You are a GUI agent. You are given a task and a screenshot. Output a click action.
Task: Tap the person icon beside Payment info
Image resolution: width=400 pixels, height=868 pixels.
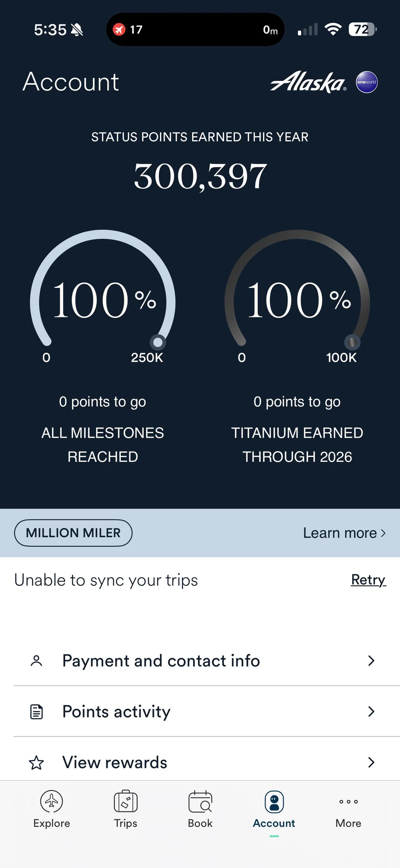[x=36, y=661]
